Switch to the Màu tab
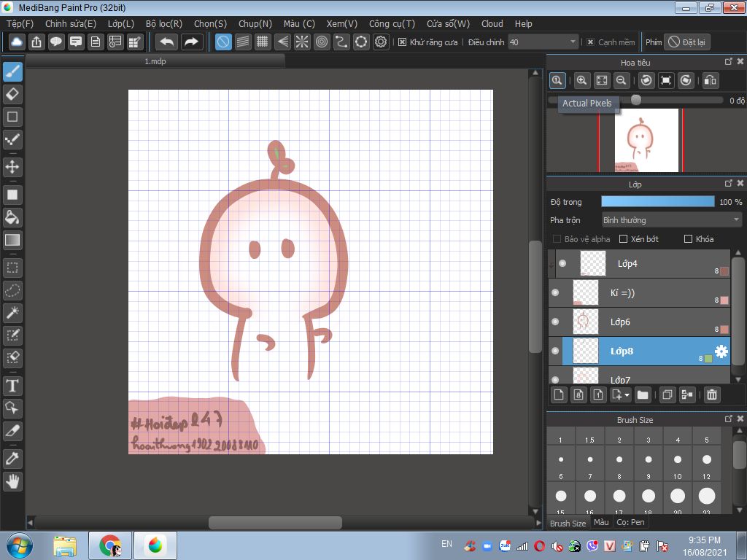Image resolution: width=747 pixels, height=560 pixels. coord(601,522)
